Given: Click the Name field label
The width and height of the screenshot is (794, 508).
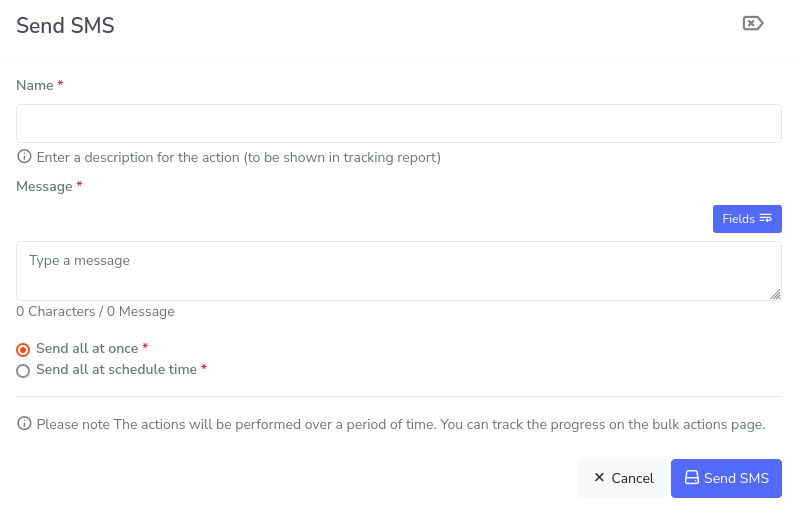Looking at the screenshot, I should [x=35, y=86].
